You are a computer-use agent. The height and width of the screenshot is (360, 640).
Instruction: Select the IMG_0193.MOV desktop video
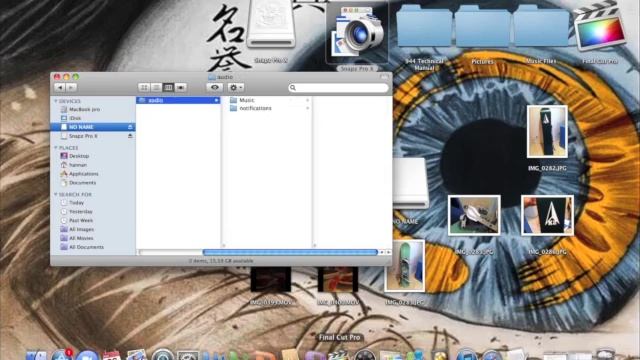click(271, 280)
